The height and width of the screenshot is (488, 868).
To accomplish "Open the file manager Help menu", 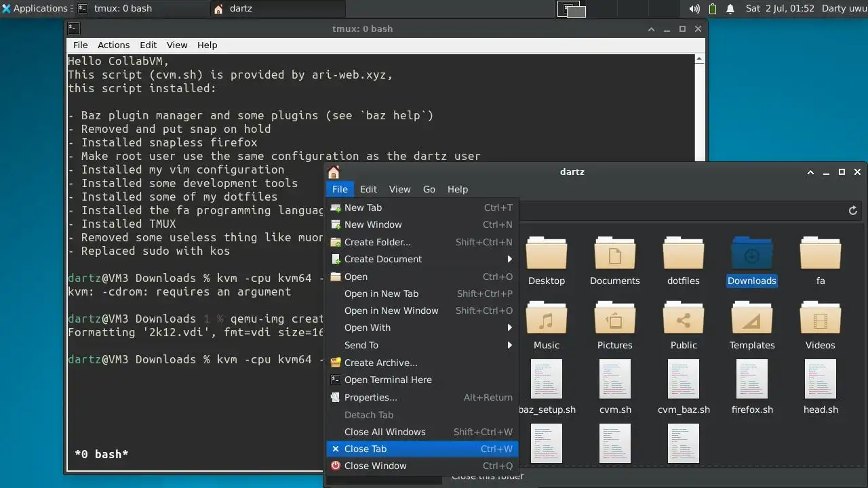I will (x=458, y=189).
